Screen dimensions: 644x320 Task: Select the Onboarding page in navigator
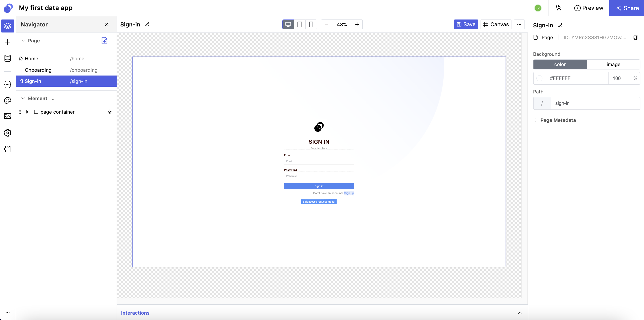click(x=38, y=70)
